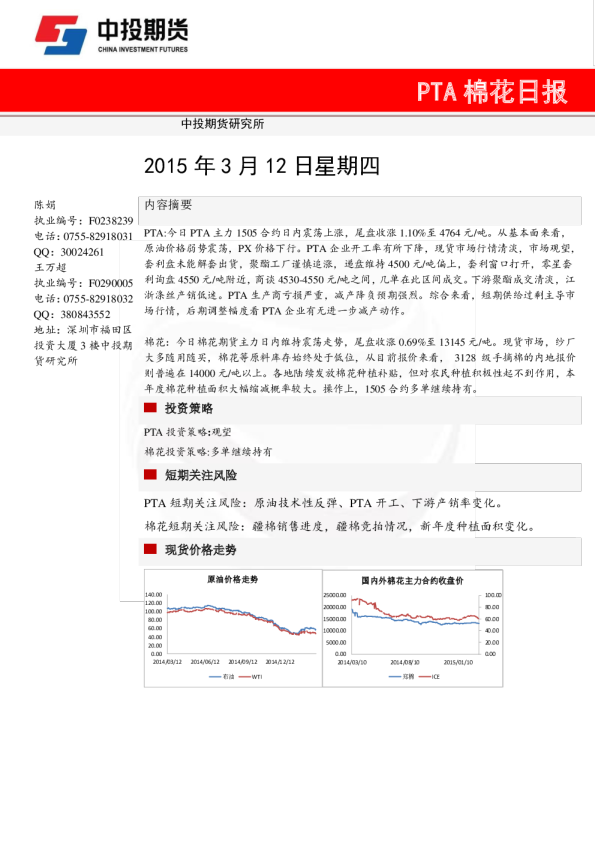Viewport: 595px width, 842px height.
Task: Click the red square beside 短期关注风险
Action: pyautogui.click(x=150, y=474)
